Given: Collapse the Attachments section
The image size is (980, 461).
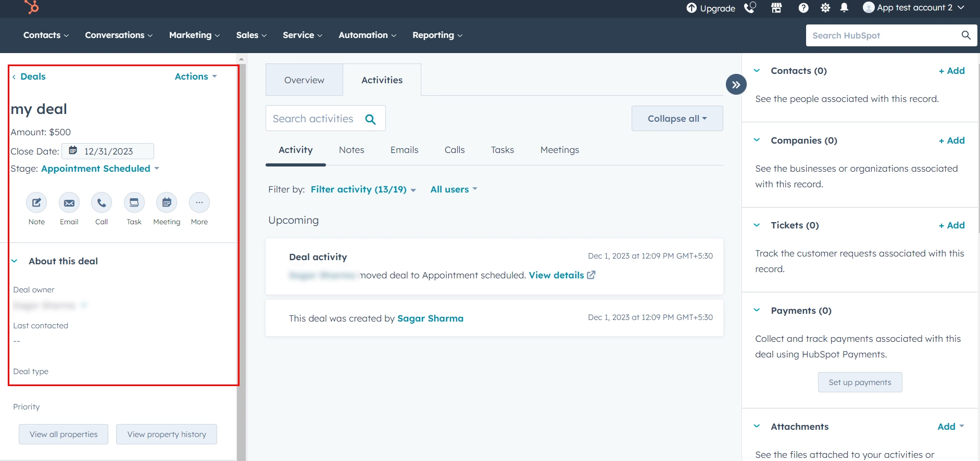Looking at the screenshot, I should point(757,427).
